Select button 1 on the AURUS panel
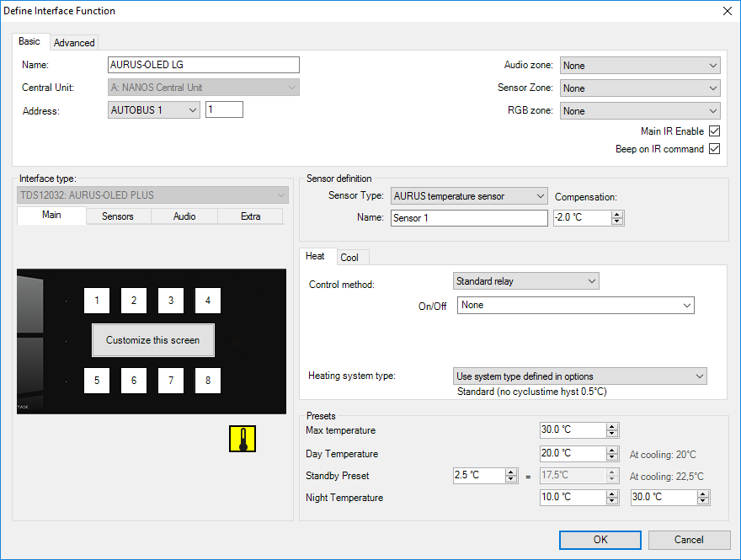Screen dimensions: 741x560 (97, 301)
